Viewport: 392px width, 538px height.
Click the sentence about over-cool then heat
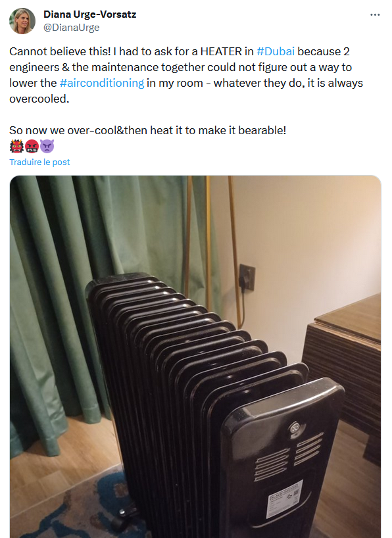coord(147,130)
